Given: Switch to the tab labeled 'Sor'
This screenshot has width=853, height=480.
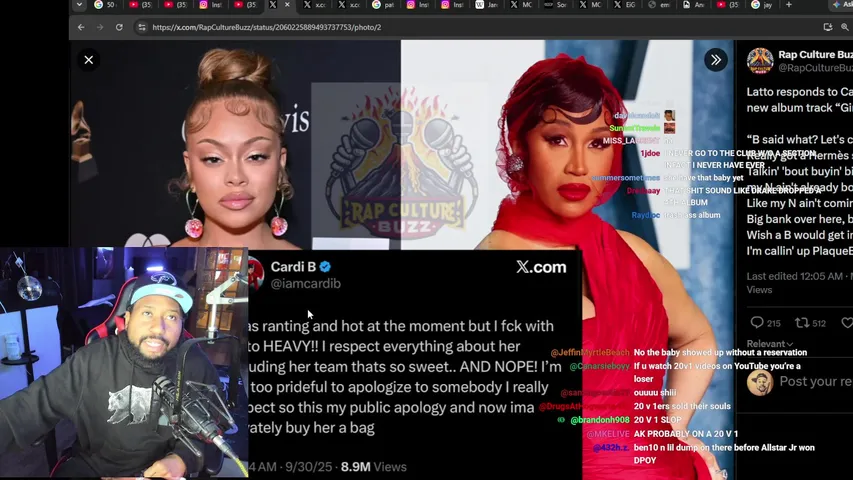Looking at the screenshot, I should tap(556, 5).
